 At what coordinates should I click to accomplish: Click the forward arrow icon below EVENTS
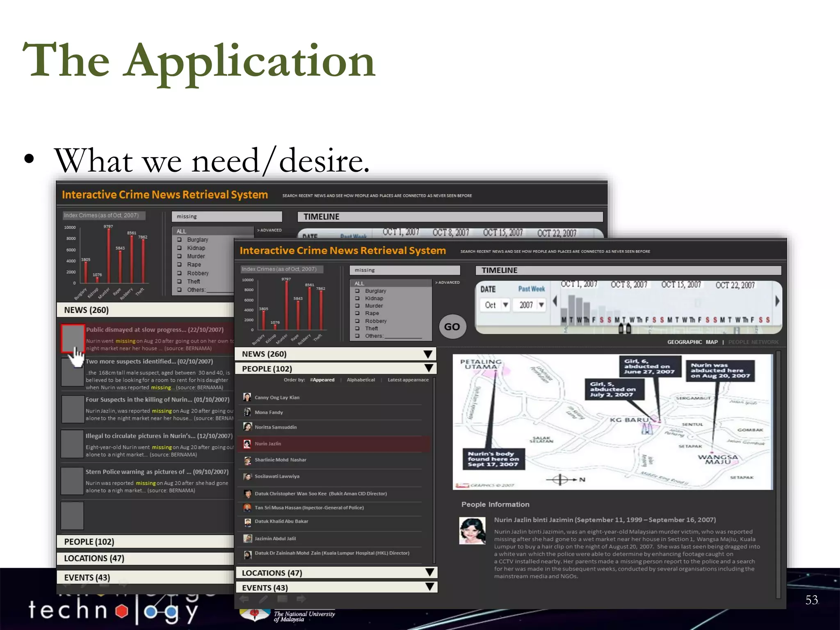[301, 599]
